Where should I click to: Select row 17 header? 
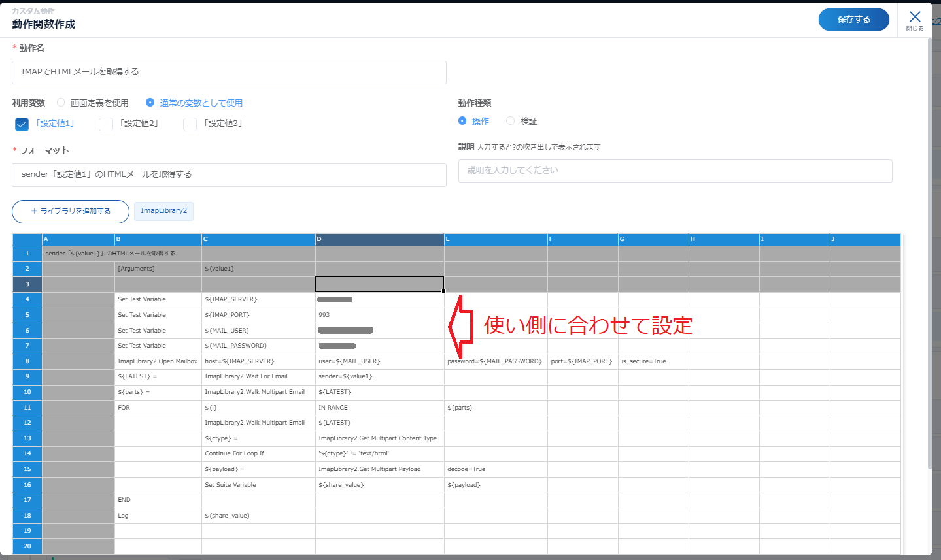coord(27,500)
